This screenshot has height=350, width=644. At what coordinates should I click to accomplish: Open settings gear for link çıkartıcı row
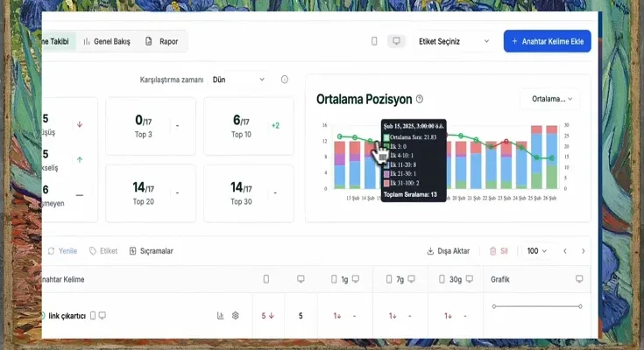pyautogui.click(x=236, y=316)
